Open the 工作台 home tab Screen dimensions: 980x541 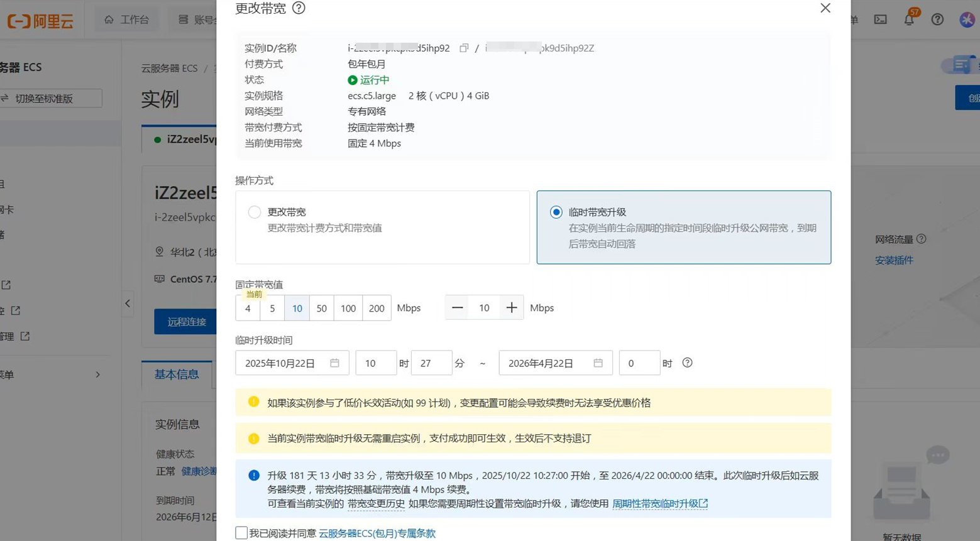pyautogui.click(x=127, y=19)
